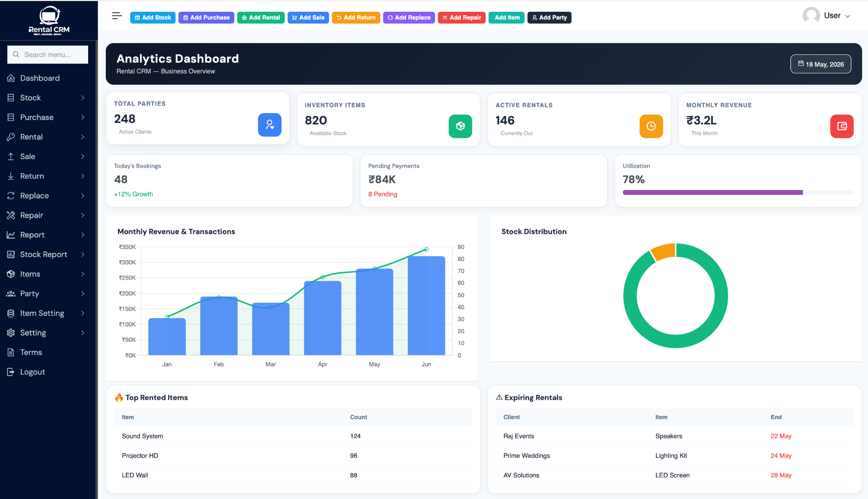Click the Rental CRM logo
The height and width of the screenshot is (499, 868).
[x=49, y=20]
